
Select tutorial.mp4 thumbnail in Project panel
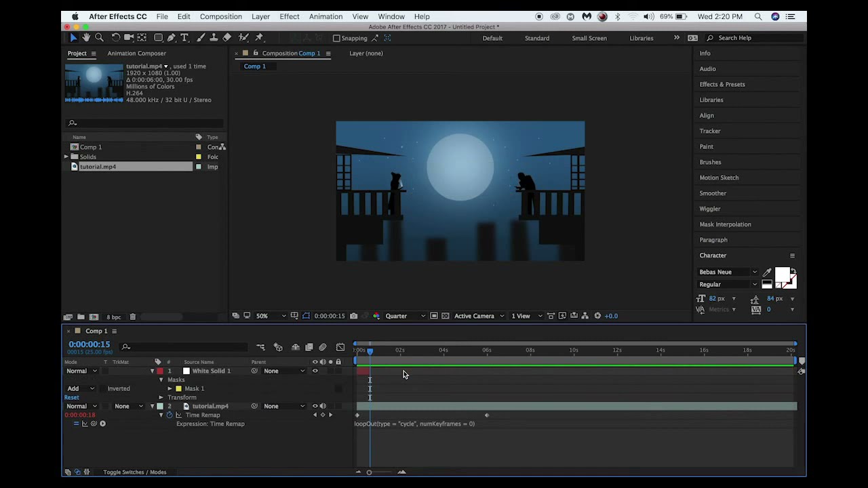tap(94, 83)
